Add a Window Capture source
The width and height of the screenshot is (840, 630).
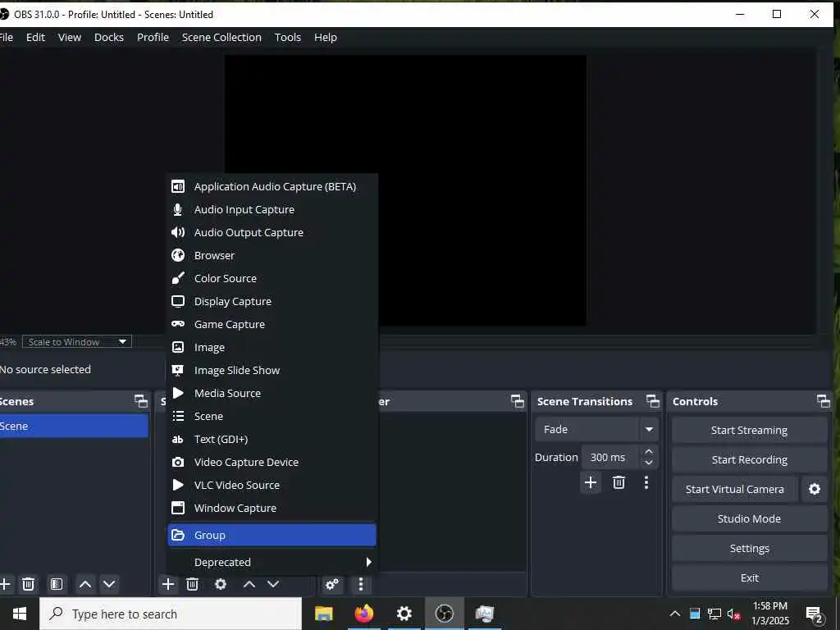272,509
